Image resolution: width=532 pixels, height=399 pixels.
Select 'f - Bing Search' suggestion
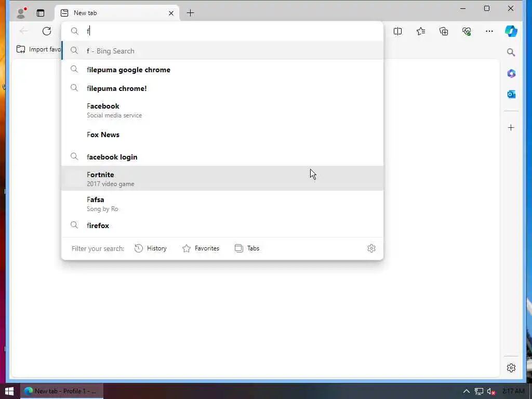(x=222, y=51)
